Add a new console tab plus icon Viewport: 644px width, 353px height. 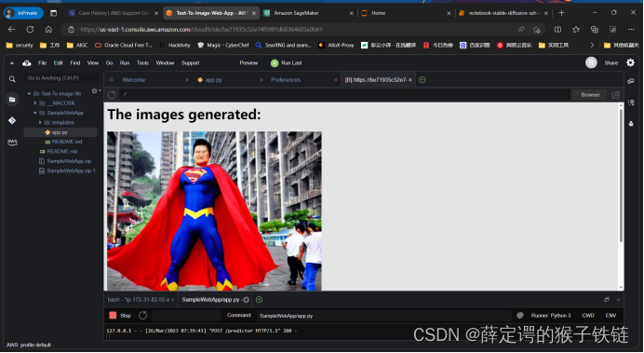click(259, 300)
